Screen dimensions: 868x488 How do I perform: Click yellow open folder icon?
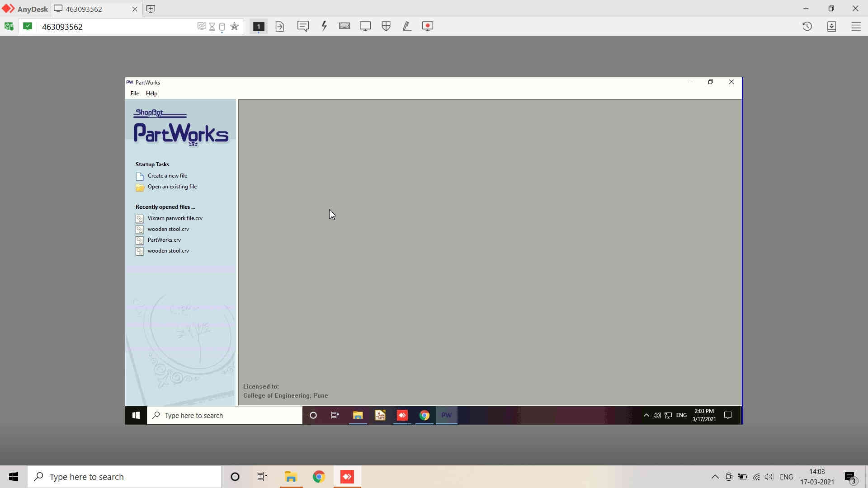[140, 187]
